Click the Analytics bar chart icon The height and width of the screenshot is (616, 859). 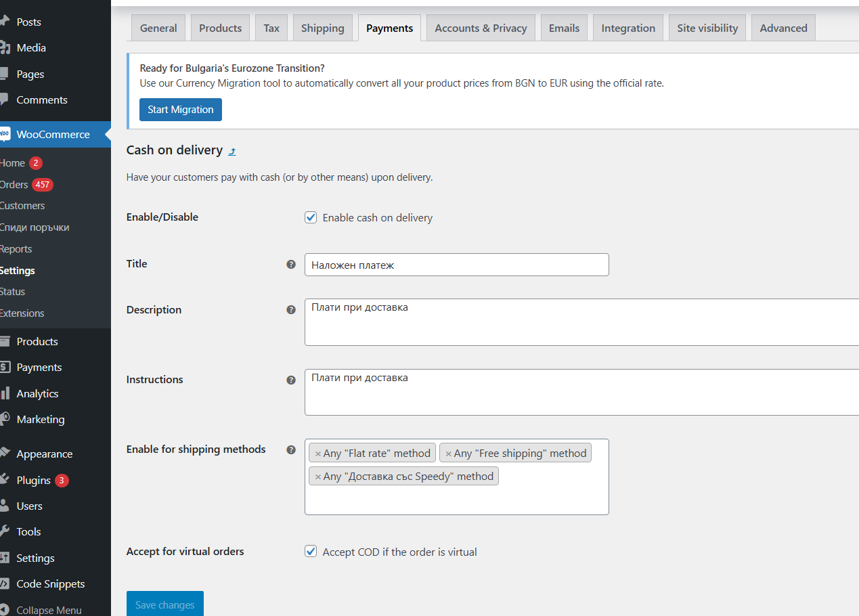click(x=5, y=393)
